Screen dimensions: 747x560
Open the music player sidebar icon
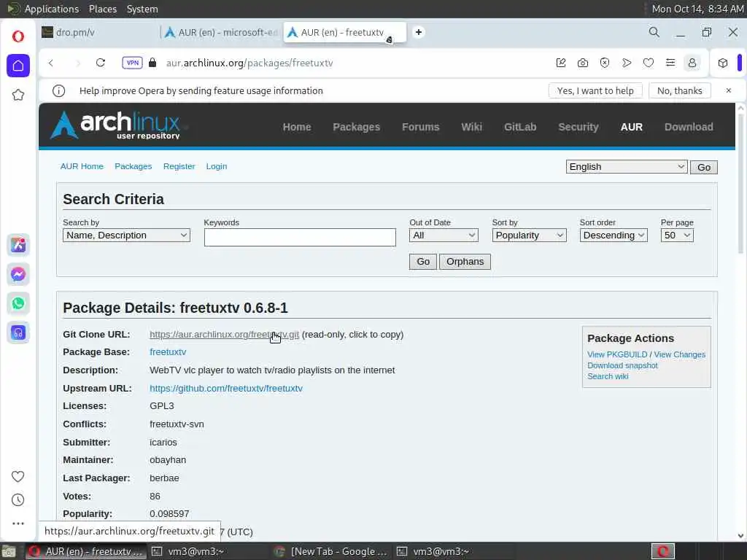point(18,332)
